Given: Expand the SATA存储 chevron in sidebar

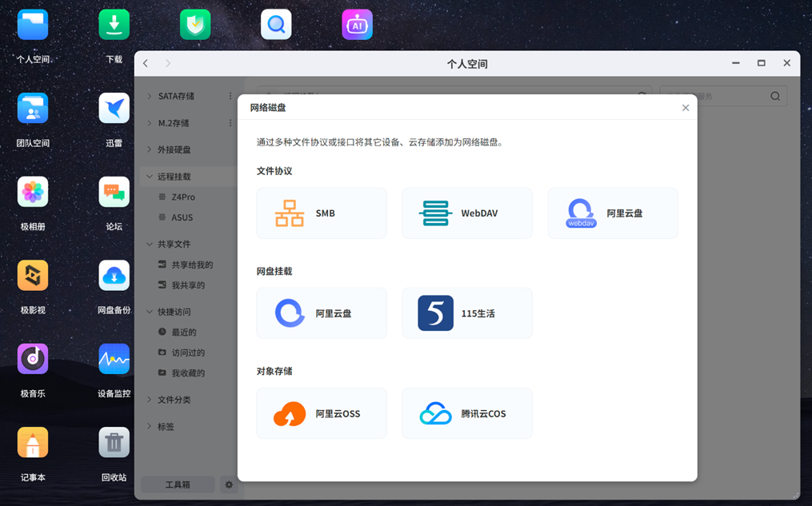Looking at the screenshot, I should point(149,96).
